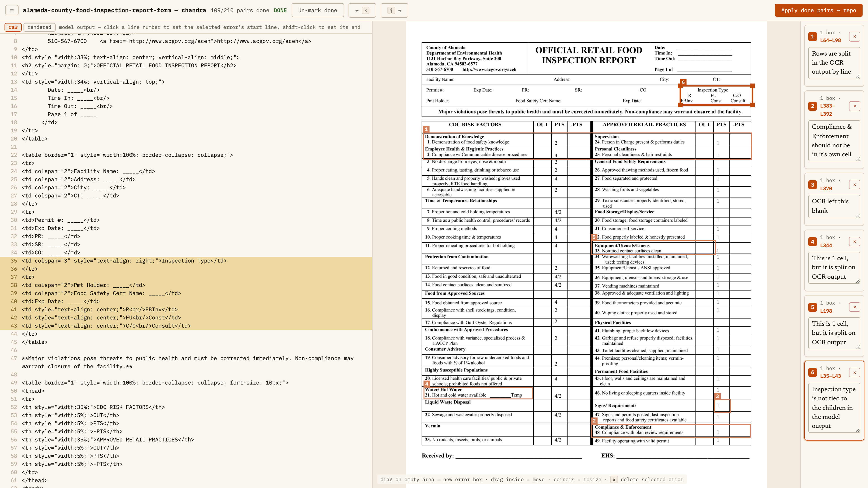Edit note 'Compliance & Enforcement should not be'
868x488 pixels.
834,141
